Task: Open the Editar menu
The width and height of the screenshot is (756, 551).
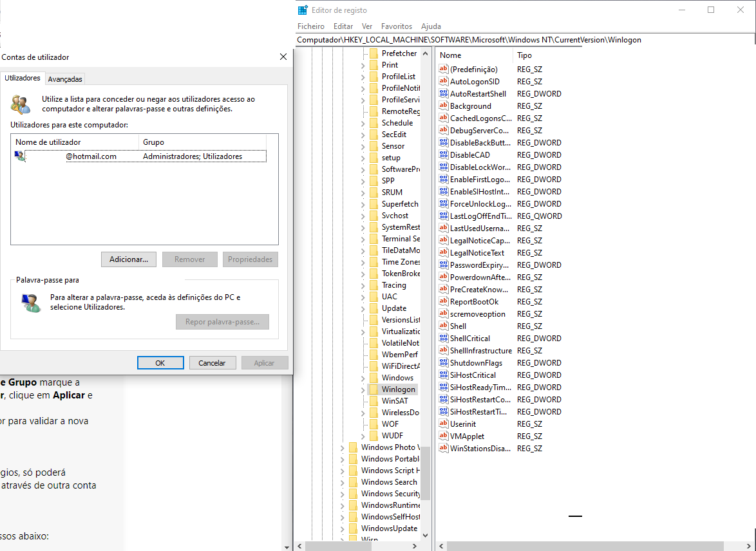Action: pyautogui.click(x=343, y=26)
